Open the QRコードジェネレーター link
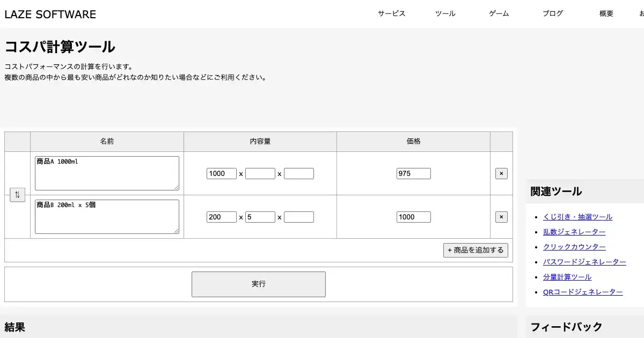The height and width of the screenshot is (338, 644). coord(583,292)
